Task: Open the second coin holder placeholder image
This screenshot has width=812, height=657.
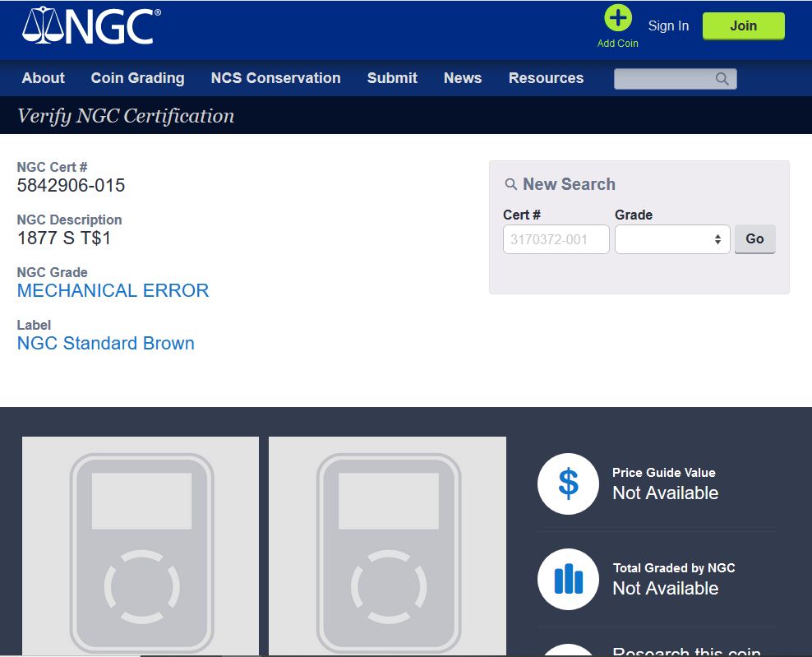Action: (387, 546)
